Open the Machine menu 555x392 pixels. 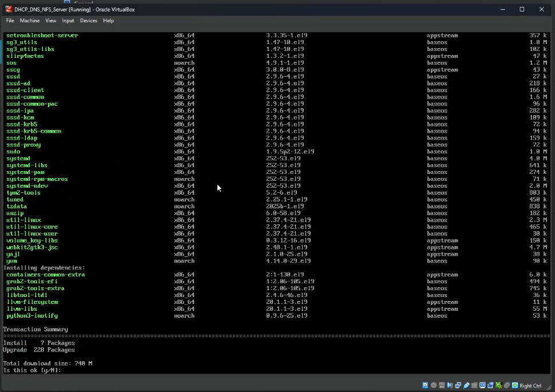tap(30, 21)
